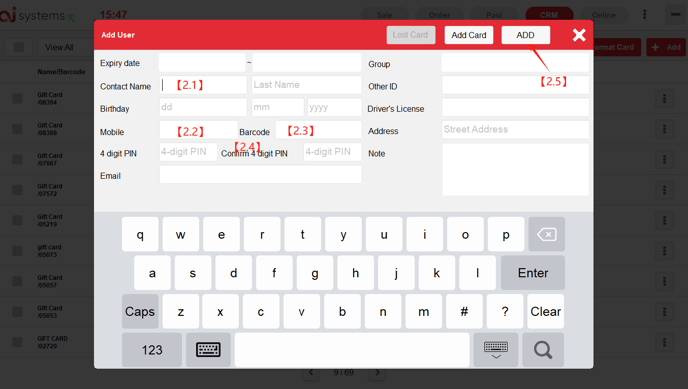Click the Other ID field
Screen dimensions: 688x389
[x=515, y=85]
